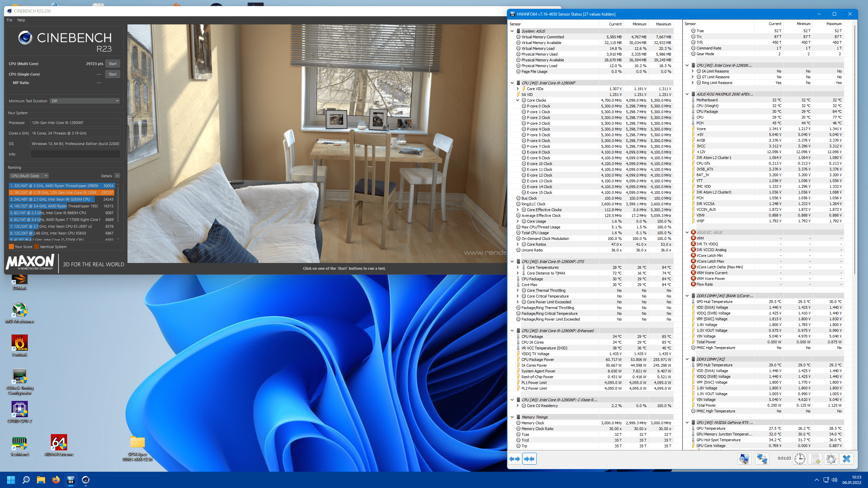868x488 pixels.
Task: Click log file button with plus sign
Action: tap(815, 459)
